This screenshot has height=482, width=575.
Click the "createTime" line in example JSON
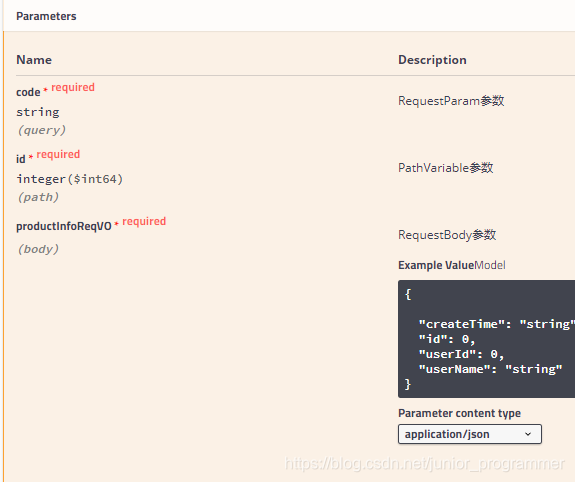[x=497, y=324]
